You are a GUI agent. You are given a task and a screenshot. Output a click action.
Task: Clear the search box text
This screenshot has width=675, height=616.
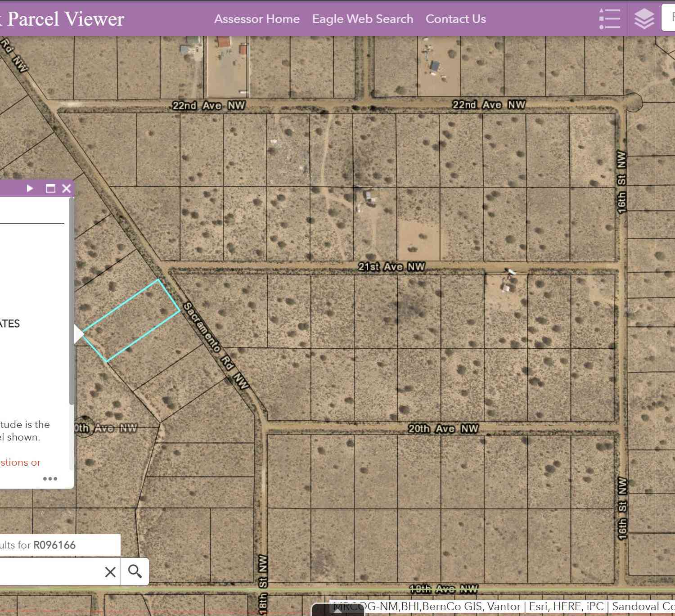[110, 572]
